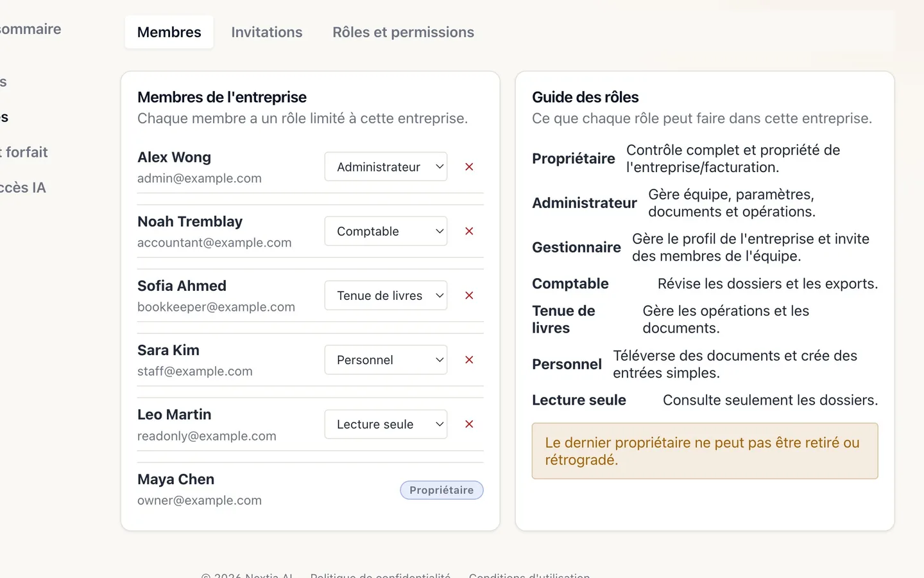This screenshot has width=924, height=578.
Task: Open the Invitations tab
Action: (267, 32)
